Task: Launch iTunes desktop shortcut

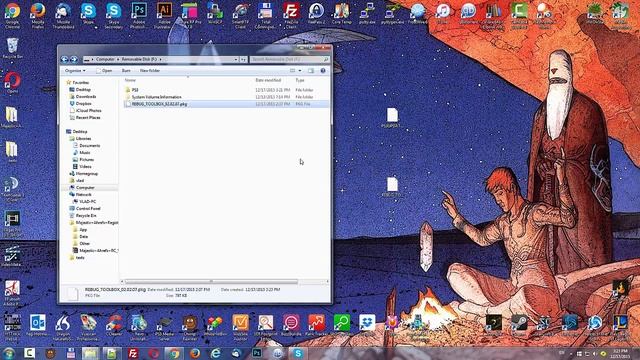Action: [443, 14]
